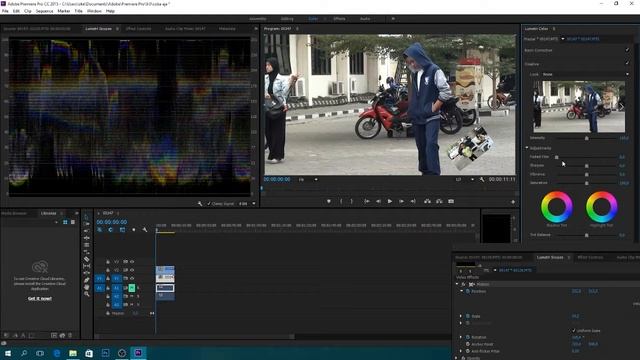640x360 pixels.
Task: Toggle the Creative section checkbox
Action: pos(627,64)
